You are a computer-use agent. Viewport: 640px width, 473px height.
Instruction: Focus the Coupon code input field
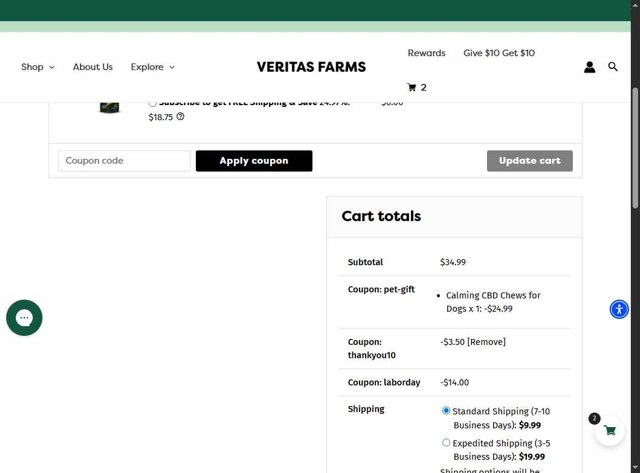coord(124,161)
